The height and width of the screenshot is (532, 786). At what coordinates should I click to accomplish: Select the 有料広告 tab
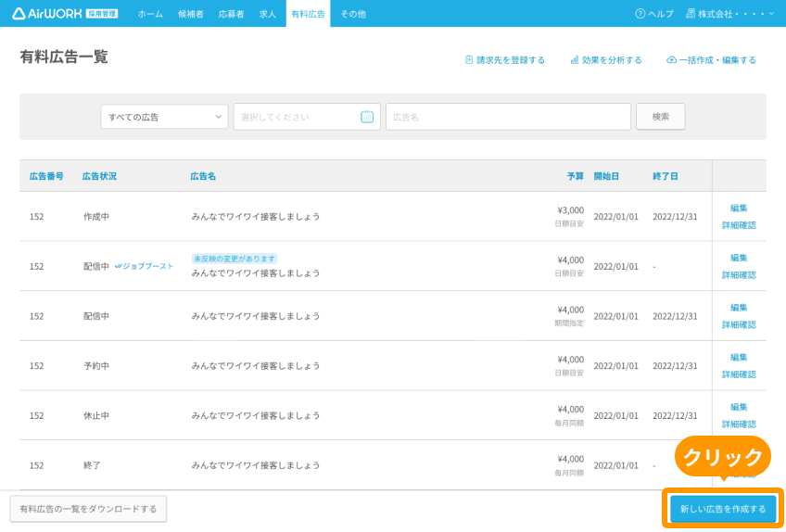click(309, 14)
